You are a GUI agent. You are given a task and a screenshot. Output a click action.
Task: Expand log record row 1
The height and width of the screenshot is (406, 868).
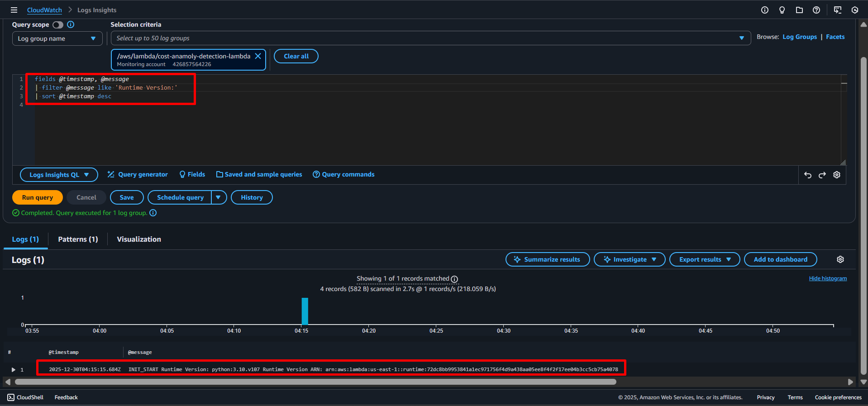14,370
